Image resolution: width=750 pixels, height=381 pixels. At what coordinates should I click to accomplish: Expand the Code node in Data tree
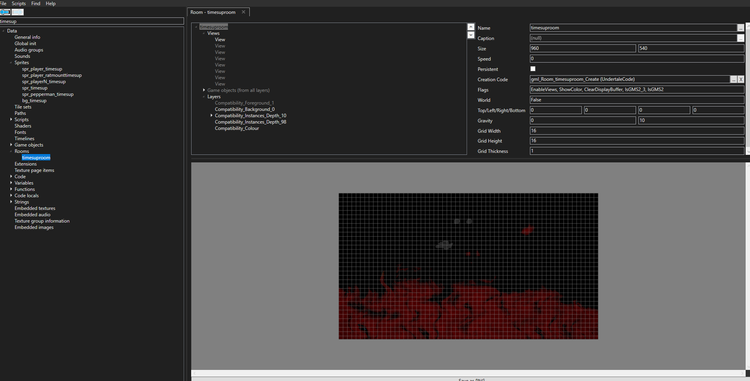coord(11,176)
